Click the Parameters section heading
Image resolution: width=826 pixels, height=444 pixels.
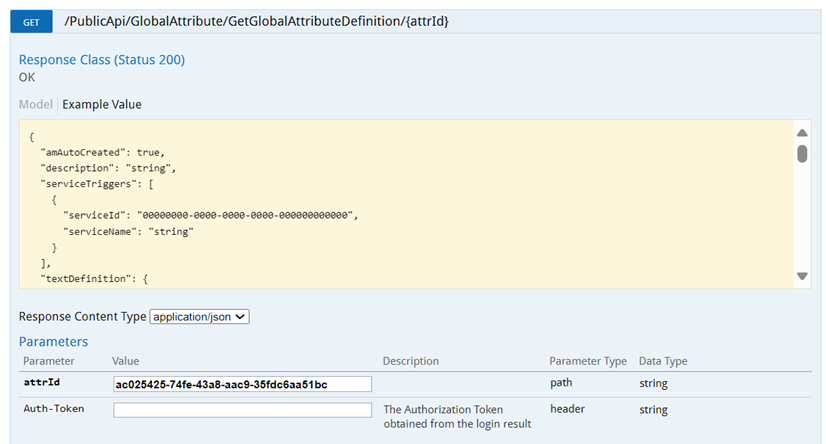(53, 341)
